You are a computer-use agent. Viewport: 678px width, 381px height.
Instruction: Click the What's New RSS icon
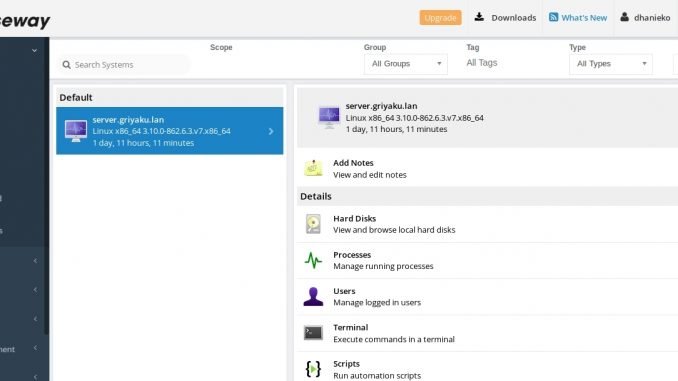point(553,17)
